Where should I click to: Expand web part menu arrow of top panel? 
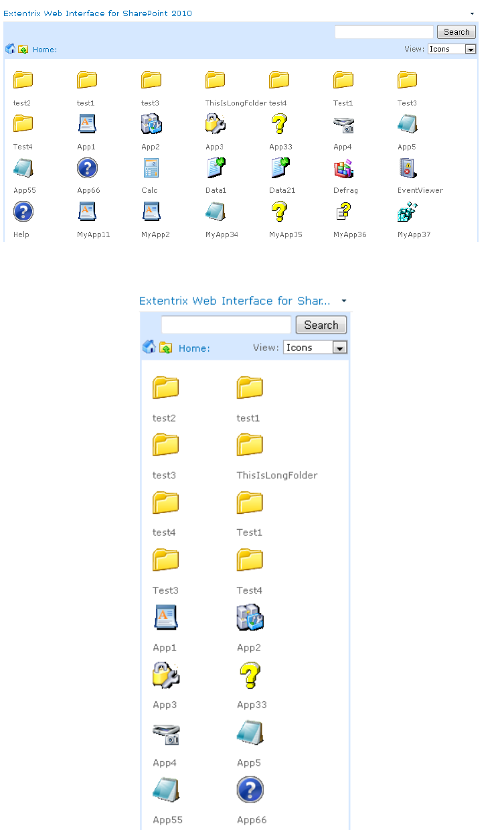click(x=472, y=13)
